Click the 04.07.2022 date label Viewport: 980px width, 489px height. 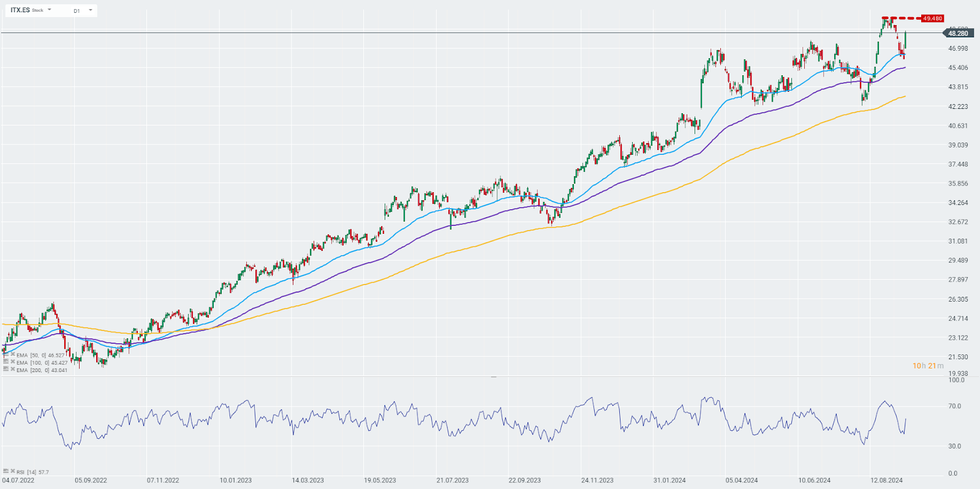(x=18, y=480)
